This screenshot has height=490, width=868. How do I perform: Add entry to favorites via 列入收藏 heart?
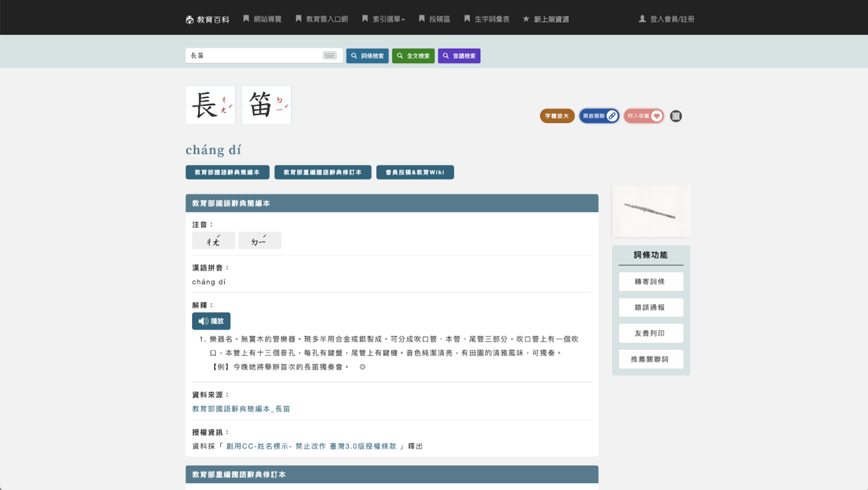click(644, 116)
